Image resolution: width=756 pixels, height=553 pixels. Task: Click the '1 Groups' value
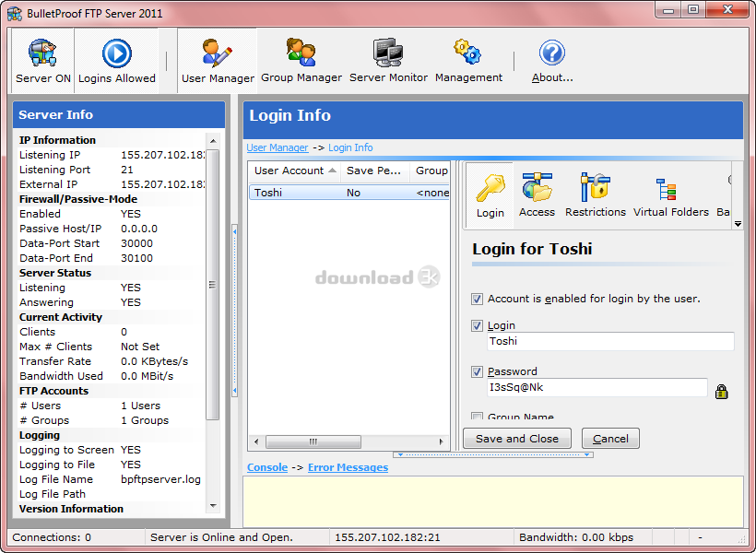point(145,420)
